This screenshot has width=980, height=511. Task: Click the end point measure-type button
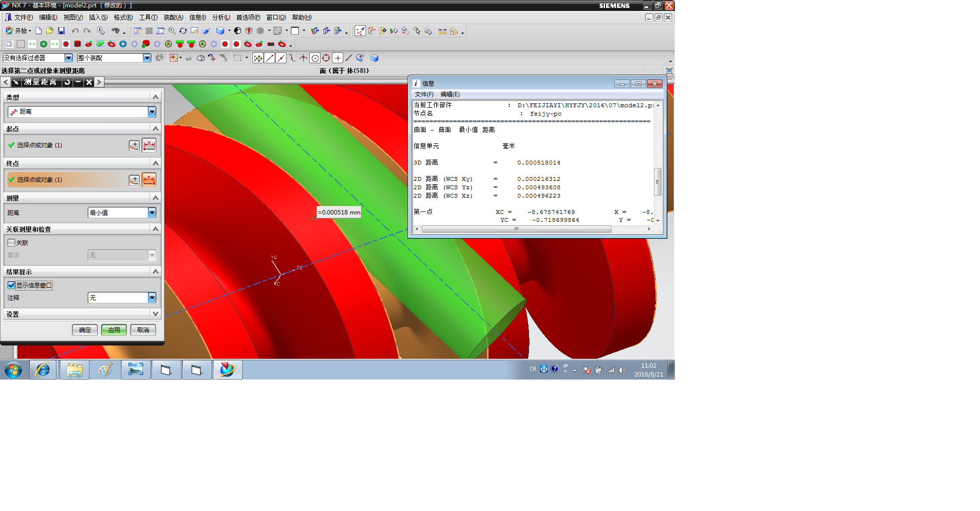coord(149,180)
